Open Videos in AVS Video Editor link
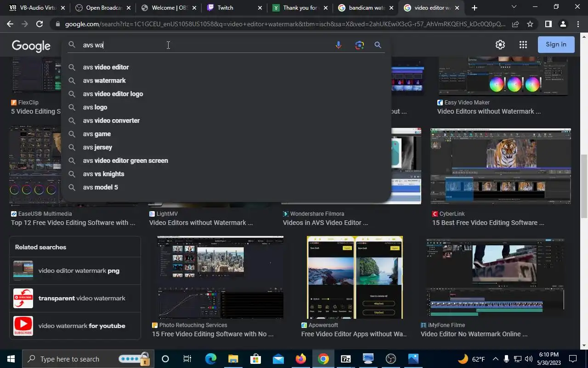The image size is (588, 368). point(325,223)
